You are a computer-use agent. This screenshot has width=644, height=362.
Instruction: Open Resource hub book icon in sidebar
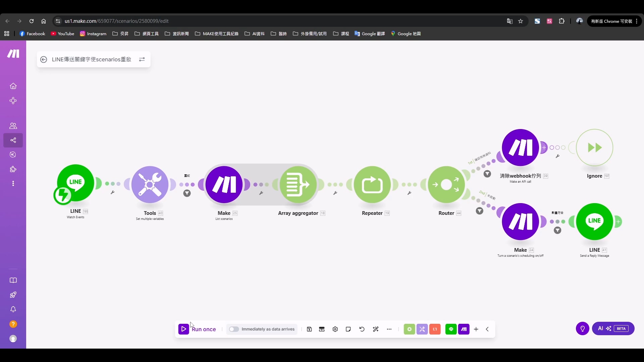click(13, 280)
